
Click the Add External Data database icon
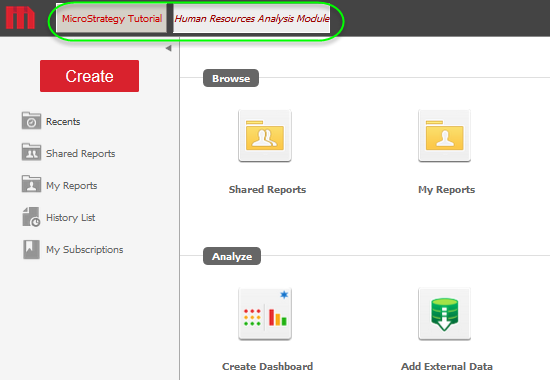tap(444, 314)
